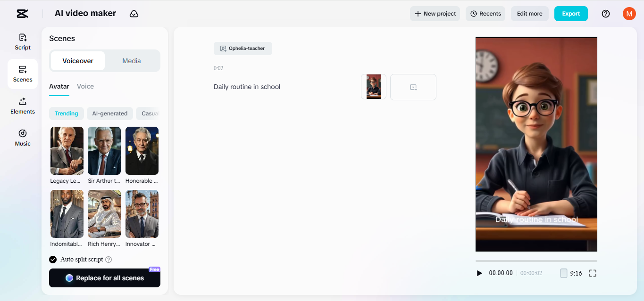Switch to the Voice tab

[85, 86]
